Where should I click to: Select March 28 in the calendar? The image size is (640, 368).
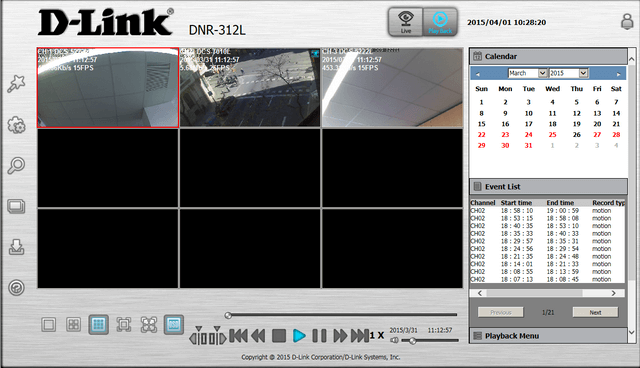pos(616,135)
